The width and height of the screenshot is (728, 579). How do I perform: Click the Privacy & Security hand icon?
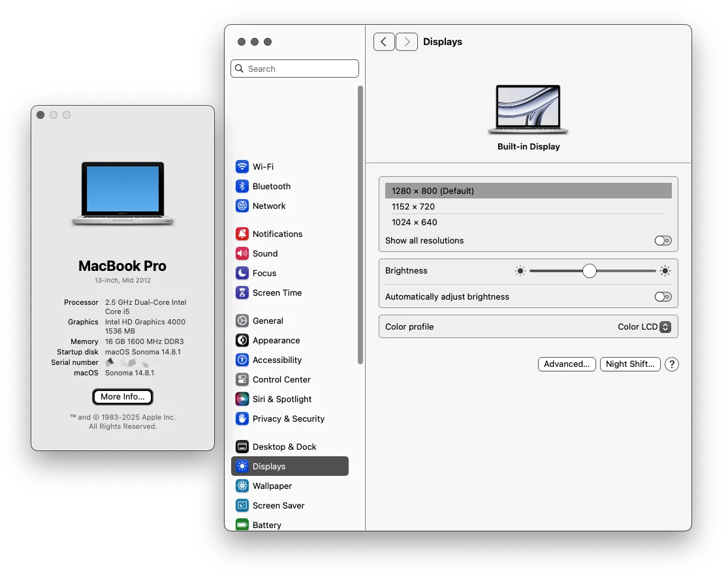pos(242,418)
